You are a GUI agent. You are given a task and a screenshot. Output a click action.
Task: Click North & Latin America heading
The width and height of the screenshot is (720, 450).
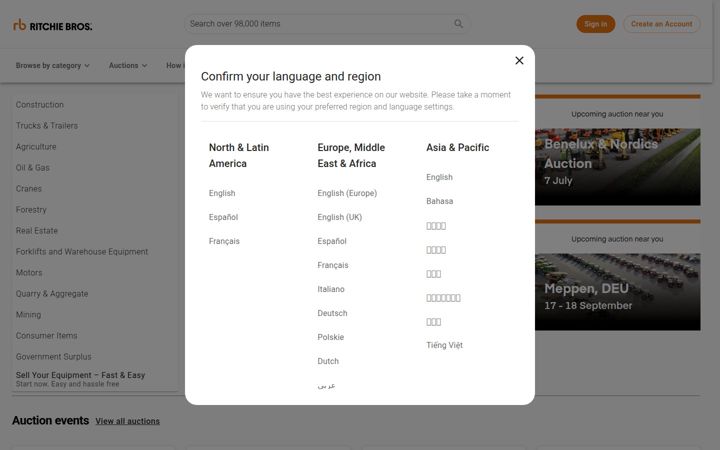tap(239, 156)
